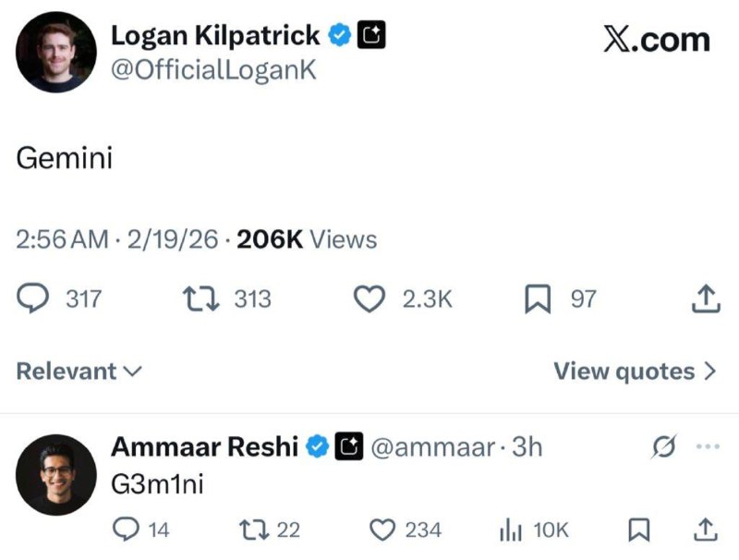Click the X.com logo

point(656,39)
